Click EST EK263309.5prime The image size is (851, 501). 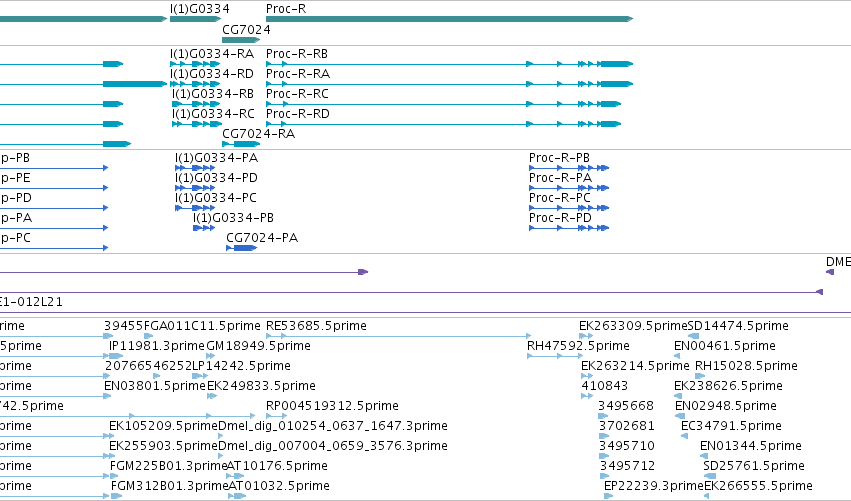pyautogui.click(x=633, y=326)
